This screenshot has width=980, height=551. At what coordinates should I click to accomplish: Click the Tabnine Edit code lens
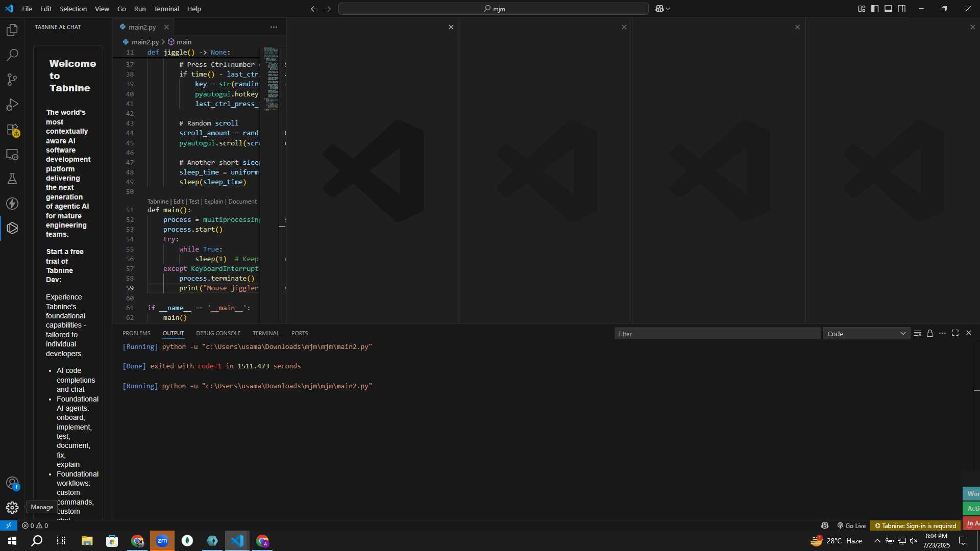pyautogui.click(x=178, y=202)
